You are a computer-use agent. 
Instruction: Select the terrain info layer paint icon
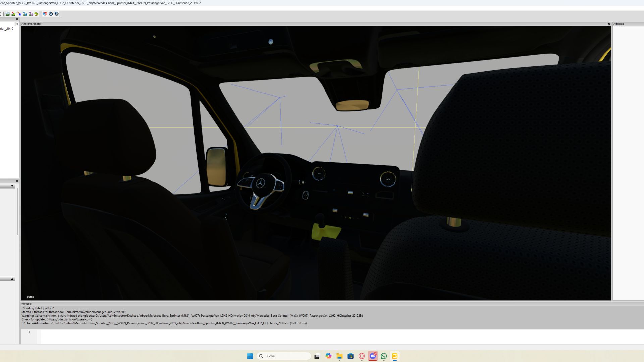pyautogui.click(x=25, y=14)
